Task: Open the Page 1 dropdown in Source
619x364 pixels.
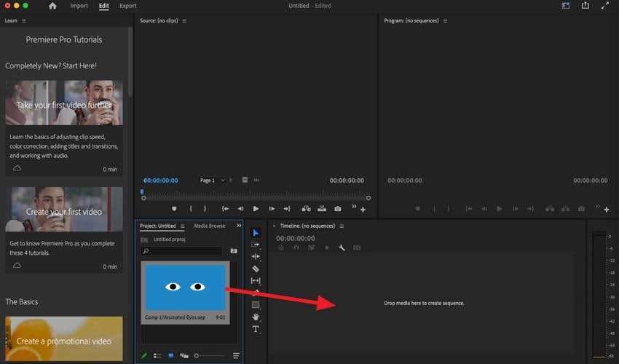Action: coord(212,181)
